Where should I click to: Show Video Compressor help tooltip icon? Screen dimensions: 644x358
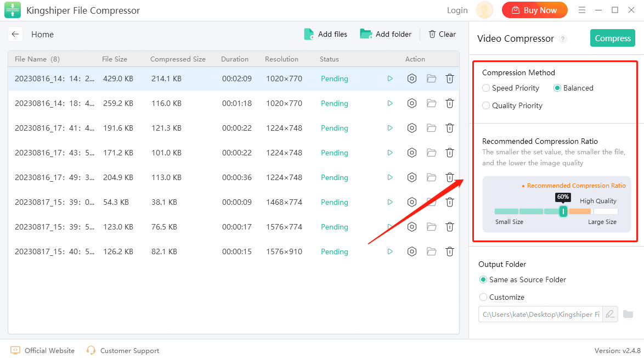[x=563, y=38]
